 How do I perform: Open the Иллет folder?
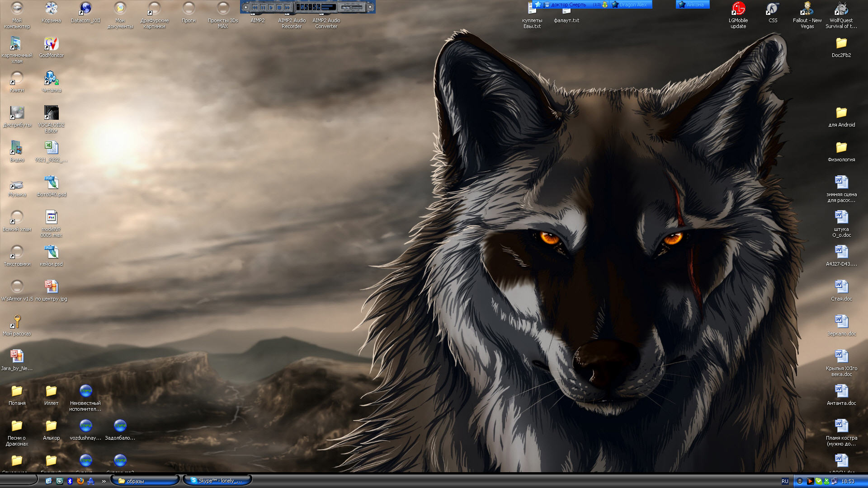pos(51,395)
